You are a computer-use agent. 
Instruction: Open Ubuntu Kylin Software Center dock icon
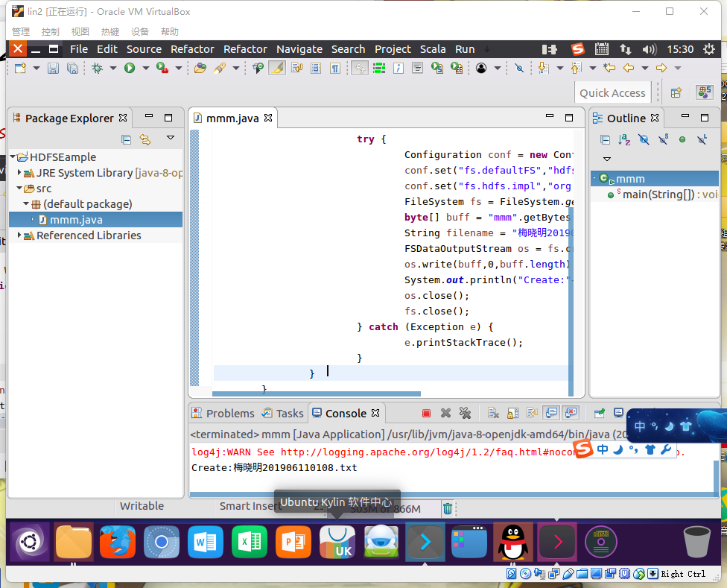point(337,542)
